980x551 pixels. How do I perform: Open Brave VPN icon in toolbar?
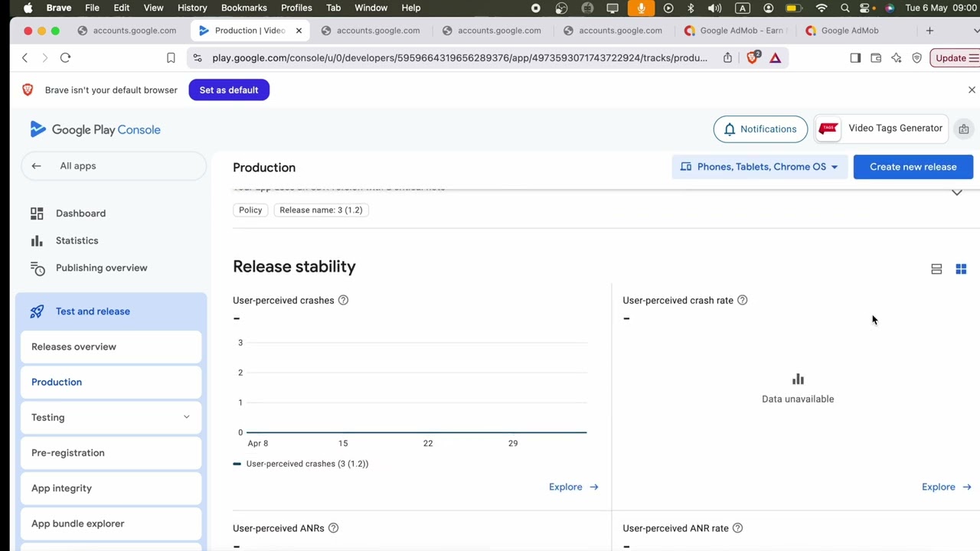916,57
